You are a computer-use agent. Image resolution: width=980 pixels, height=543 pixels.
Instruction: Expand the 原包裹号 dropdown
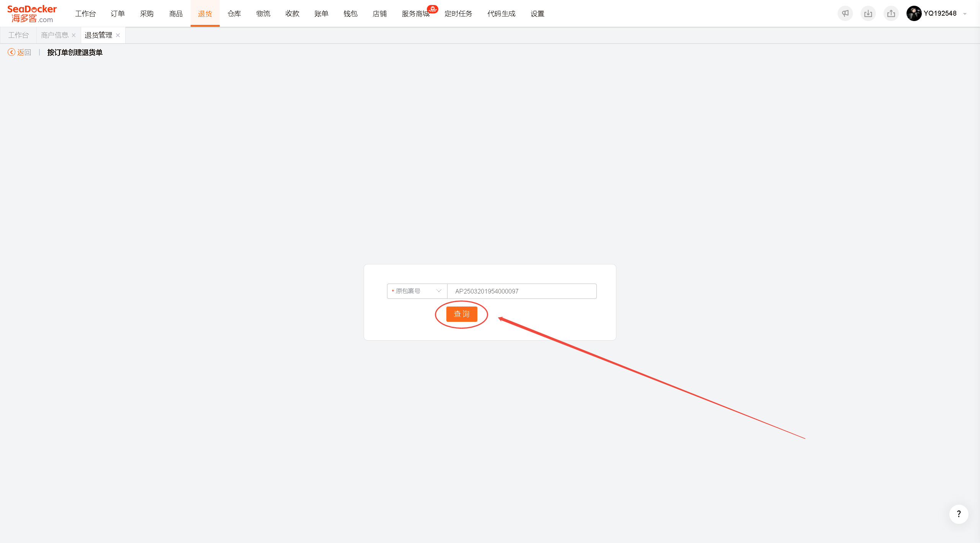[417, 291]
